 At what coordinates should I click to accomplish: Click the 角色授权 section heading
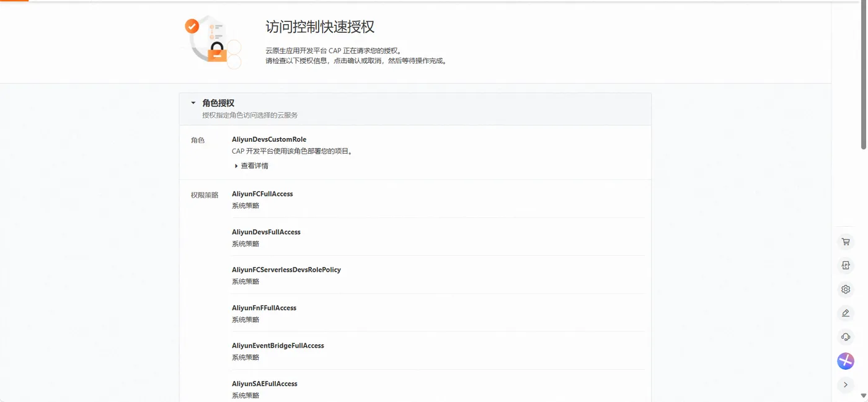(218, 103)
